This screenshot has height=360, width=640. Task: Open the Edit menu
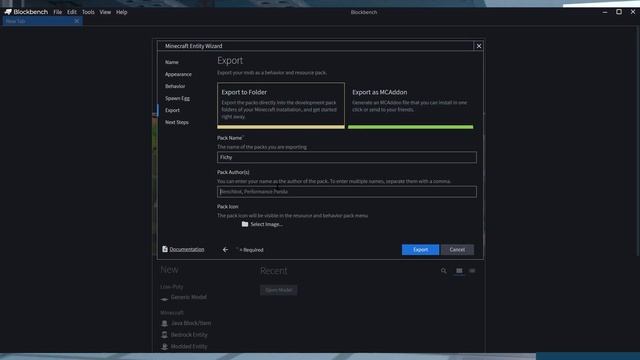(72, 12)
